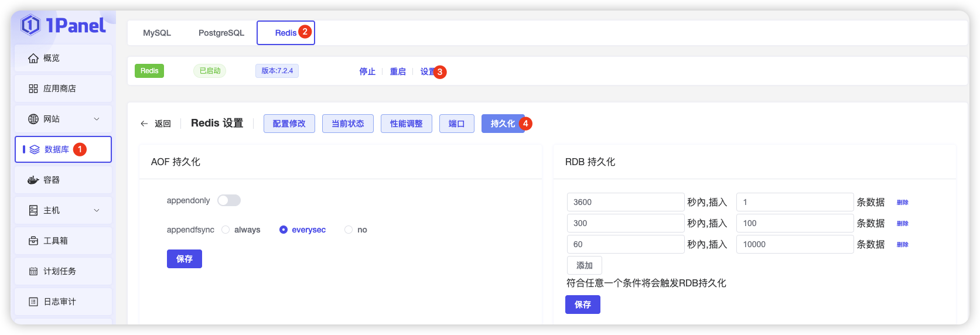This screenshot has height=335, width=980.
Task: Switch to the PostgreSQL tab
Action: (x=221, y=33)
